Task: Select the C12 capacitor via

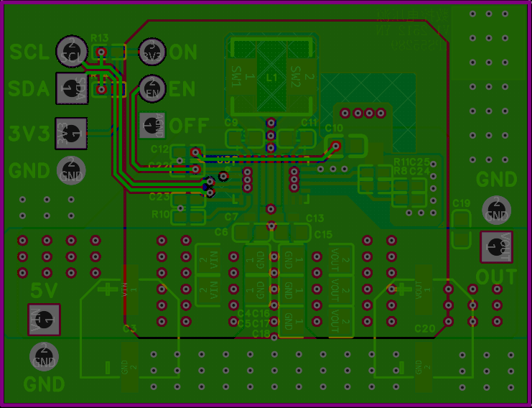Action: tap(195, 152)
